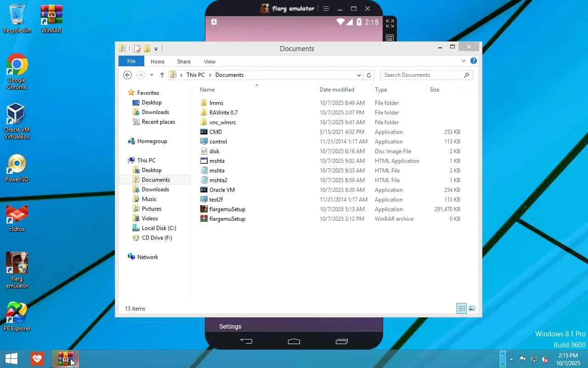Image resolution: width=588 pixels, height=368 pixels.
Task: Click the keyboard icon on the emulator side panel
Action: pyautogui.click(x=390, y=38)
